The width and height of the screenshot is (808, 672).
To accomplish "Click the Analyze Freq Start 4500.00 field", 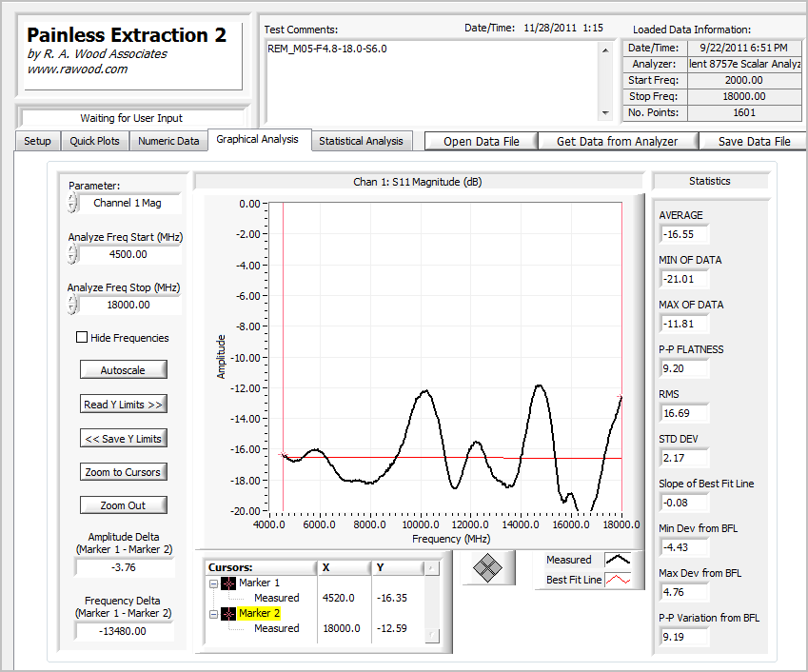I will coord(128,254).
